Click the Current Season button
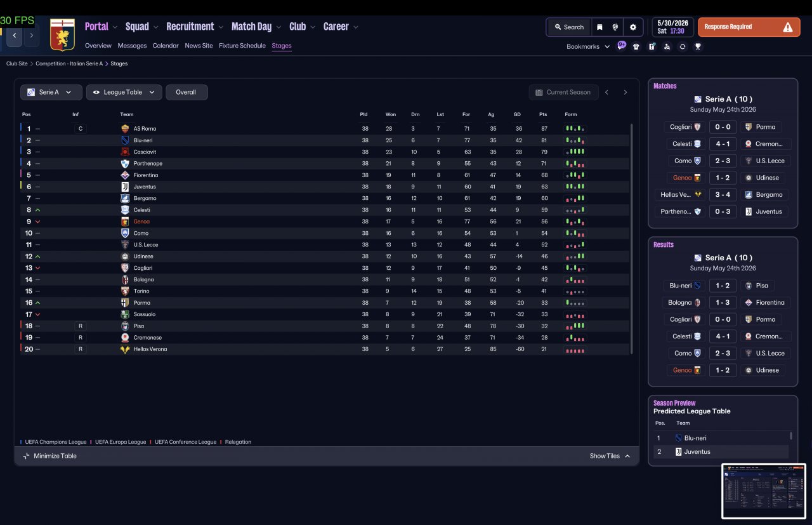This screenshot has height=525, width=812. click(563, 92)
